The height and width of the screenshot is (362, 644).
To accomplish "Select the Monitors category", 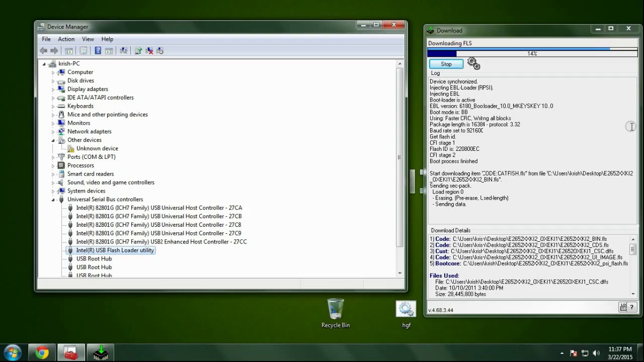I will pos(79,123).
